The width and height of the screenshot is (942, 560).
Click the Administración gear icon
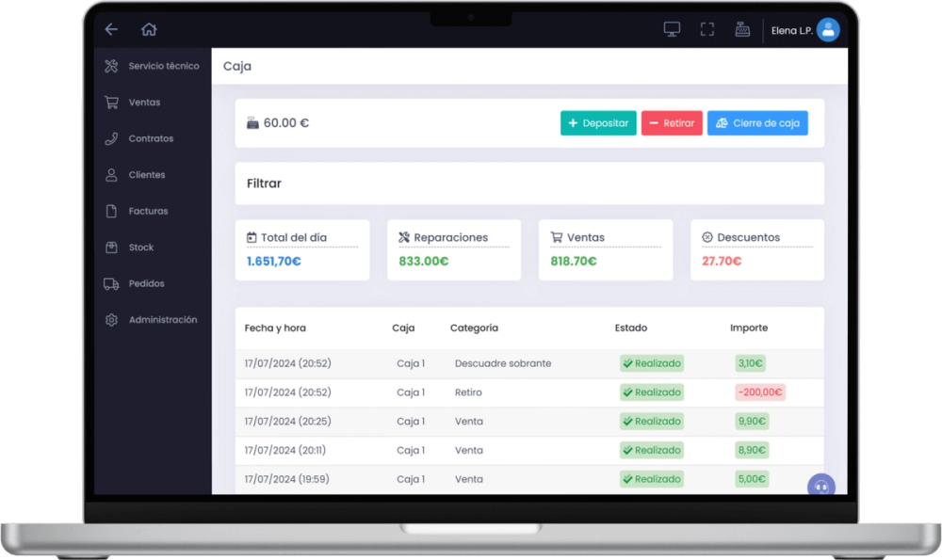point(111,320)
